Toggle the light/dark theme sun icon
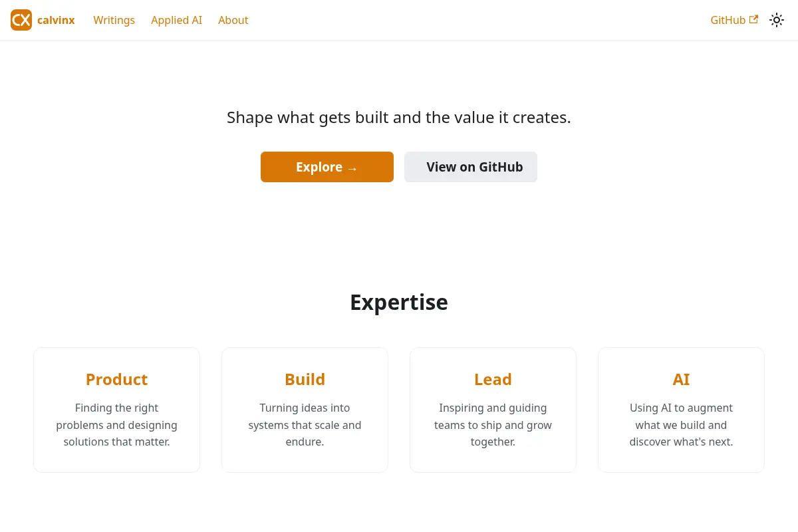This screenshot has height=532, width=798. [776, 20]
